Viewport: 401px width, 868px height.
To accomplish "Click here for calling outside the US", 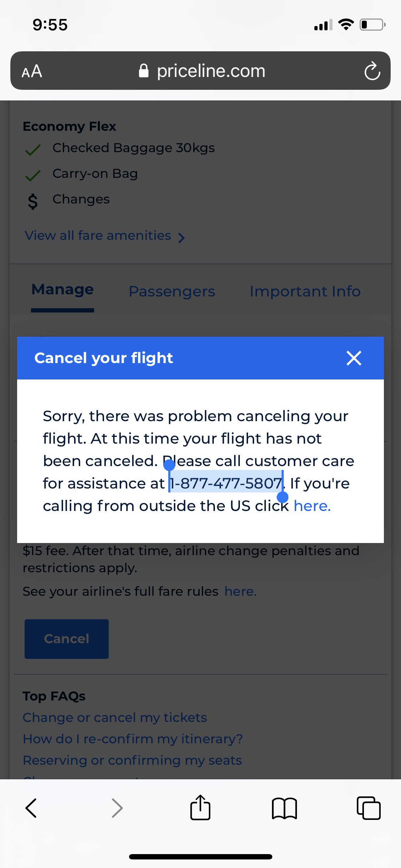I will pyautogui.click(x=312, y=506).
